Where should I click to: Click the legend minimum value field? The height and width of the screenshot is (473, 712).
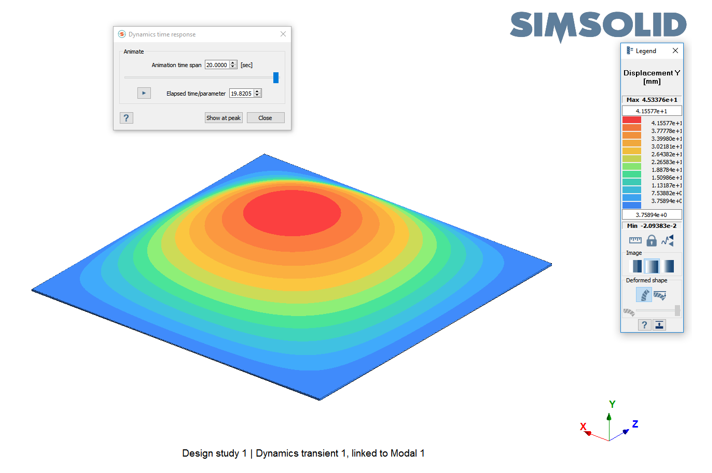coord(651,214)
